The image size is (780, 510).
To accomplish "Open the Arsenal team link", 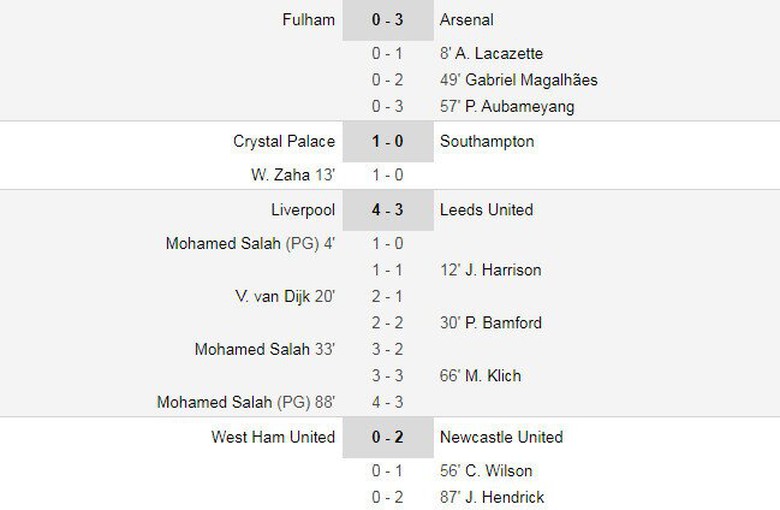I will [x=466, y=20].
